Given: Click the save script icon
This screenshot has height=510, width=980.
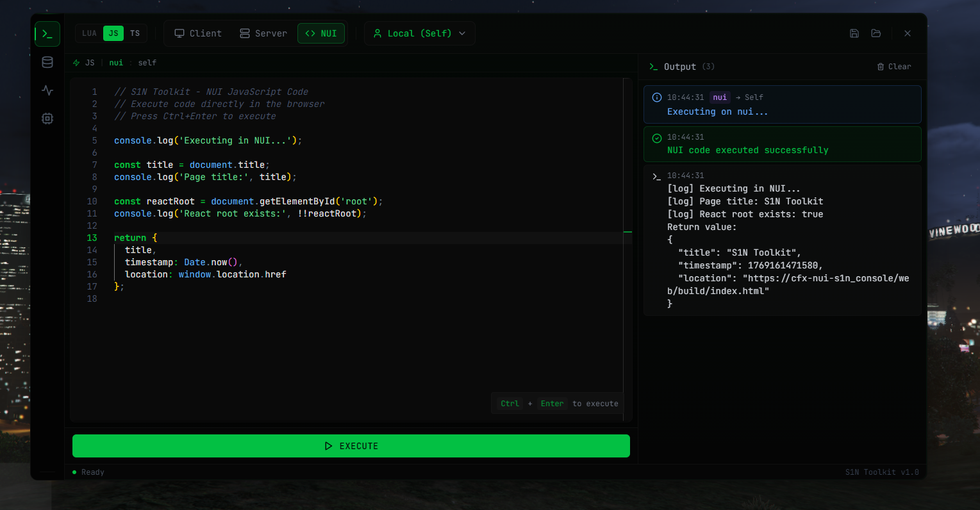Looking at the screenshot, I should 854,33.
